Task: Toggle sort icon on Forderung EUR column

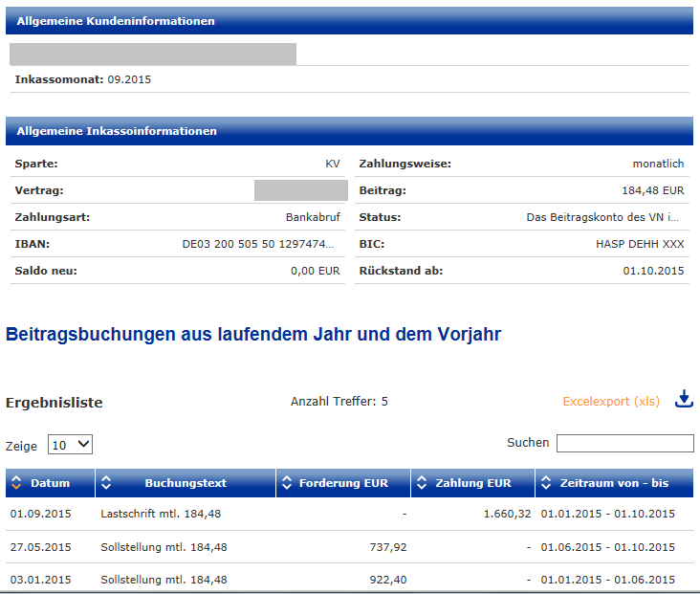Action: click(x=288, y=483)
